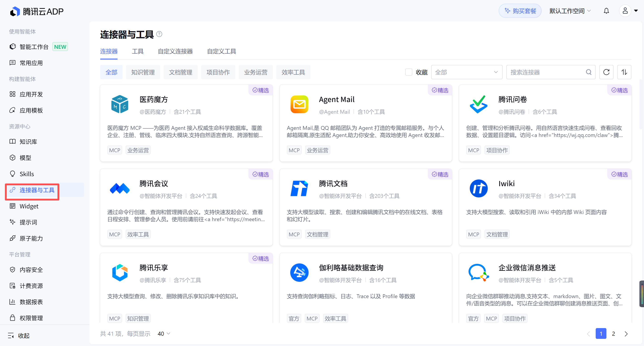644x346 pixels.
Task: Filter by the 文档管理 category
Action: click(180, 72)
